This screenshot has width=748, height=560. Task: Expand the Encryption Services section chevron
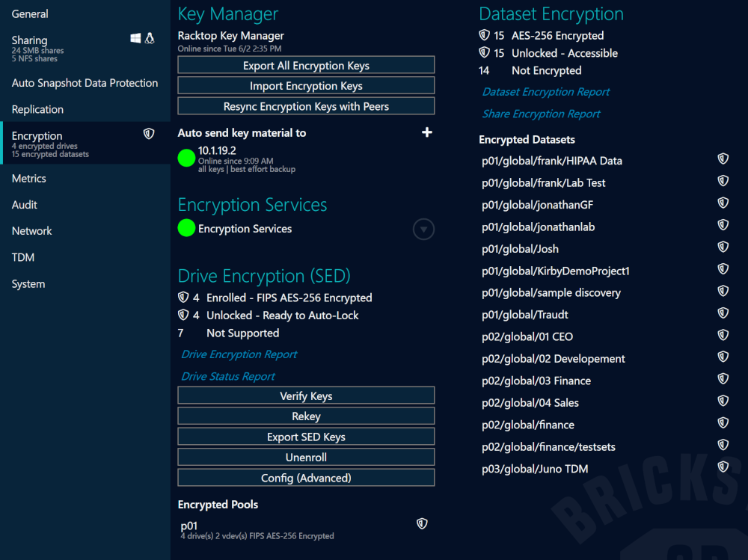pyautogui.click(x=423, y=229)
